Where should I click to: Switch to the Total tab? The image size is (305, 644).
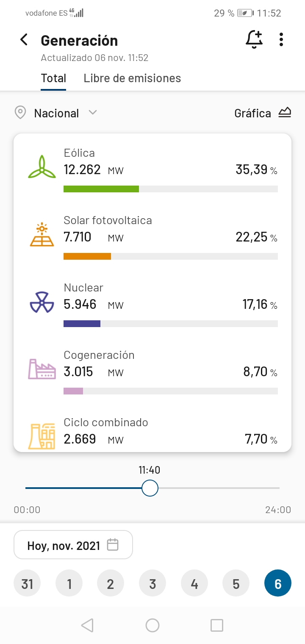pyautogui.click(x=53, y=78)
